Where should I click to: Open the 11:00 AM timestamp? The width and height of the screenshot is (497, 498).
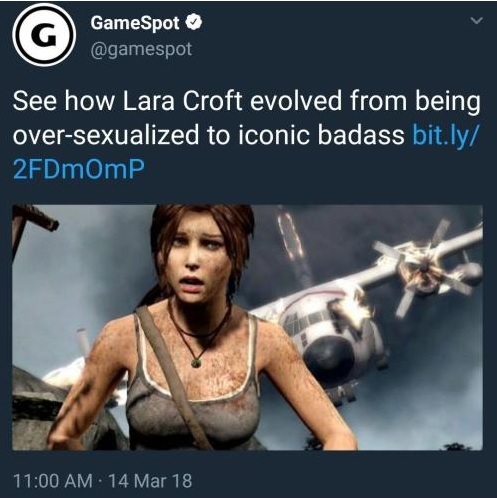(53, 481)
